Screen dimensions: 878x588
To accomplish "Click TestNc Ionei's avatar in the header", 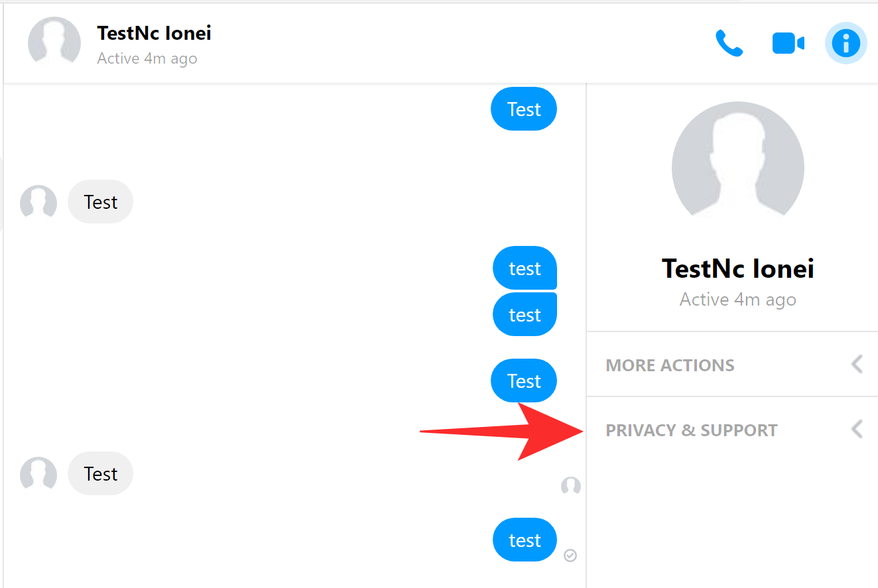I will click(x=54, y=43).
